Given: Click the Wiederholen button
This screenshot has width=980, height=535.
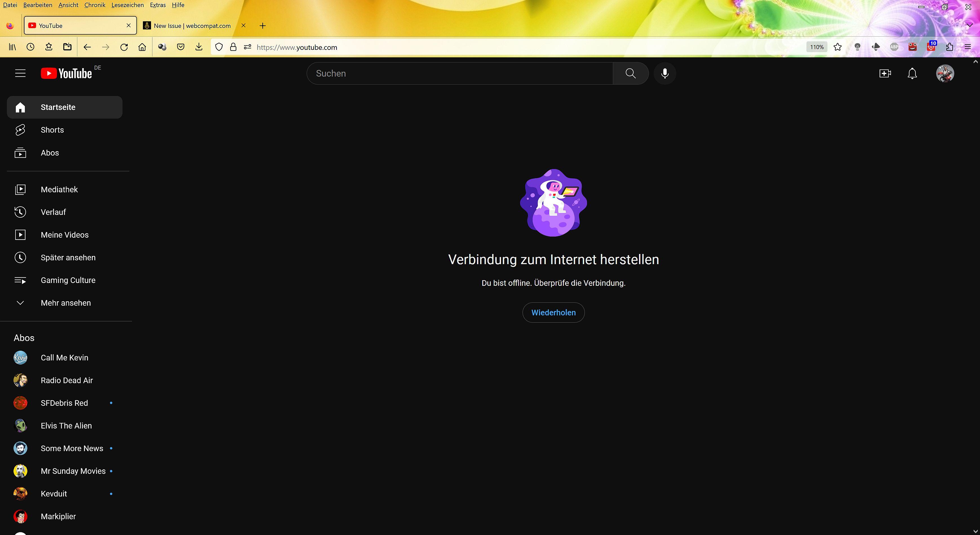Looking at the screenshot, I should click(x=553, y=312).
